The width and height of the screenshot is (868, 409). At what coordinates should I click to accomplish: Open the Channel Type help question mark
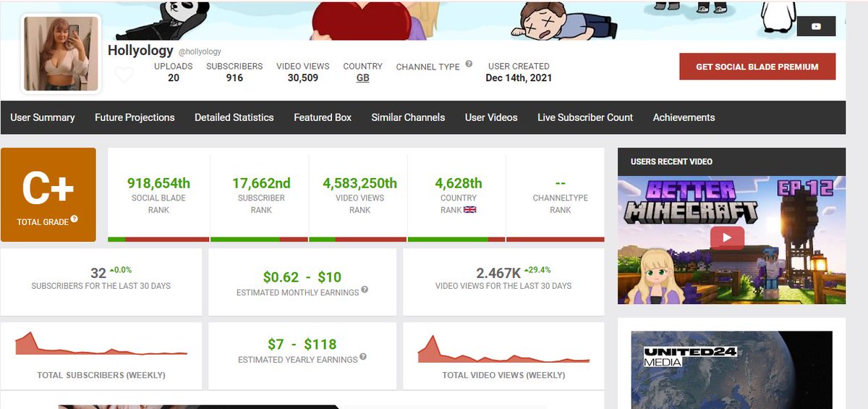pos(469,64)
